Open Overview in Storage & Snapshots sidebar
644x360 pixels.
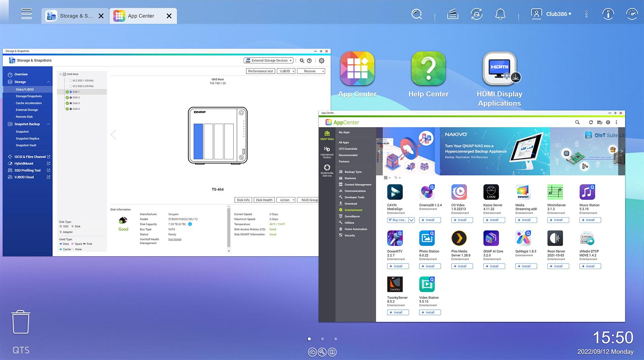(x=21, y=74)
